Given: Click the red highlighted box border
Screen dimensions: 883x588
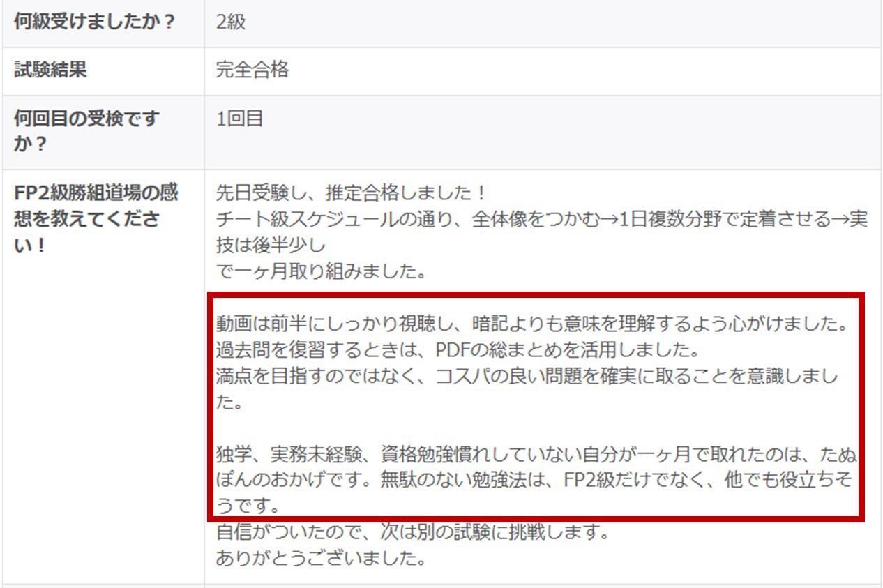Looking at the screenshot, I should click(536, 295).
